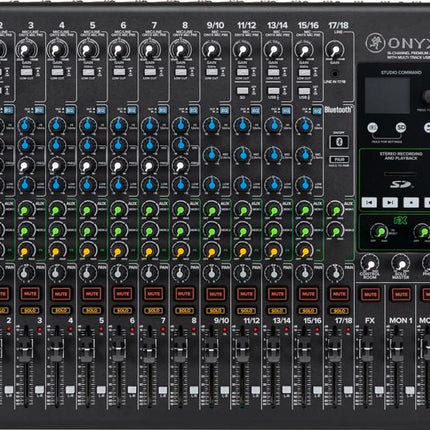
Task: Click the Solo Master level knob
Action: (x=401, y=264)
